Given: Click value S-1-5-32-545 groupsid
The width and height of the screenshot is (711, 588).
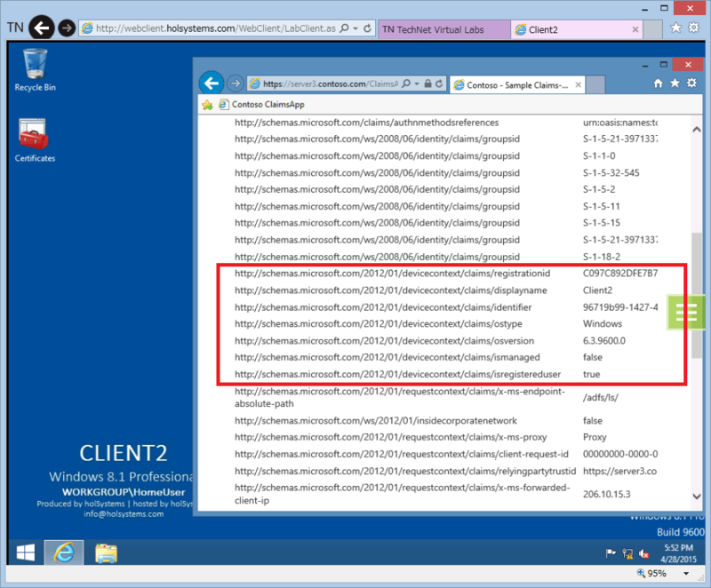Looking at the screenshot, I should (611, 172).
